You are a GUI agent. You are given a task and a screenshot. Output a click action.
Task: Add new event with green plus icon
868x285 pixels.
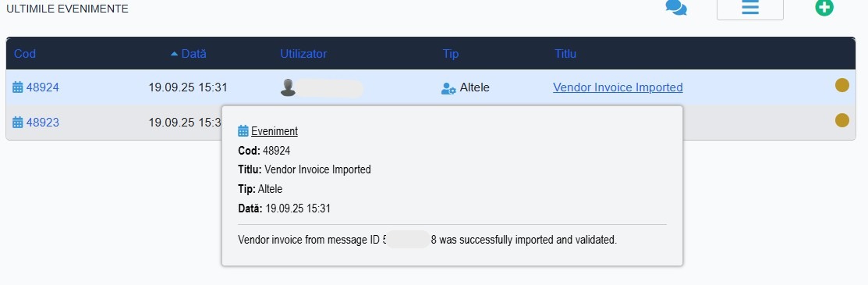(824, 8)
